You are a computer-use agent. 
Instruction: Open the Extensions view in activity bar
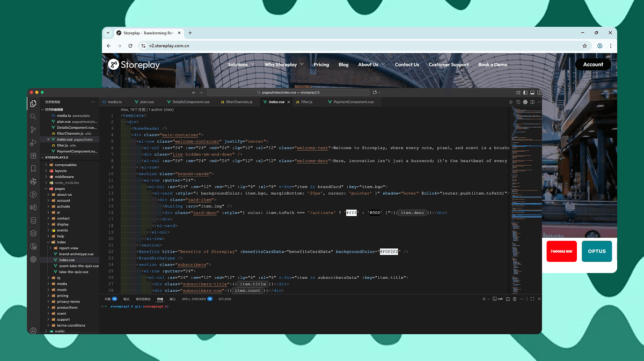coord(33,156)
